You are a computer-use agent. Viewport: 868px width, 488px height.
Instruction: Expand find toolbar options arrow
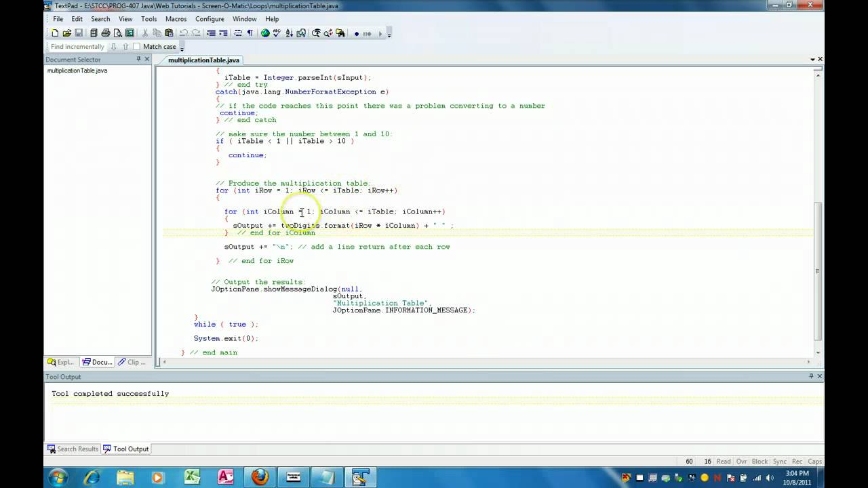182,49
